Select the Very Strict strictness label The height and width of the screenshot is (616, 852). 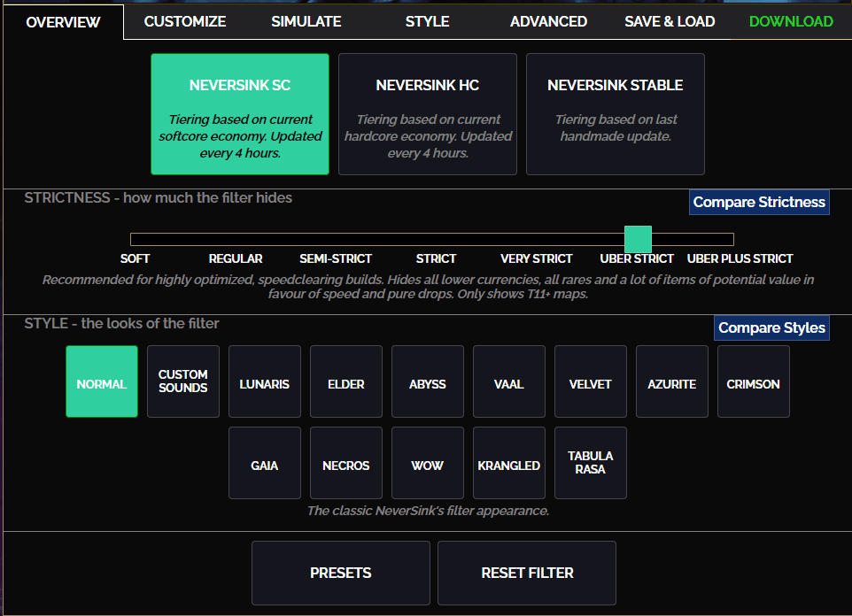537,258
